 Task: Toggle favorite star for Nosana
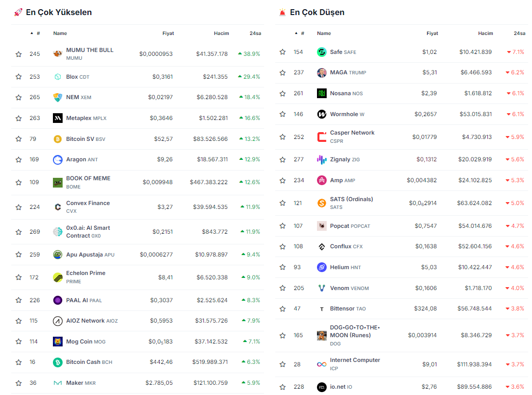click(283, 93)
